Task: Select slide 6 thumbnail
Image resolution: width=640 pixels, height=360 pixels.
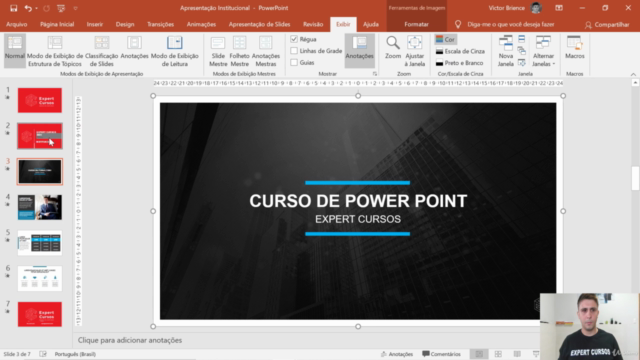Action: point(40,278)
